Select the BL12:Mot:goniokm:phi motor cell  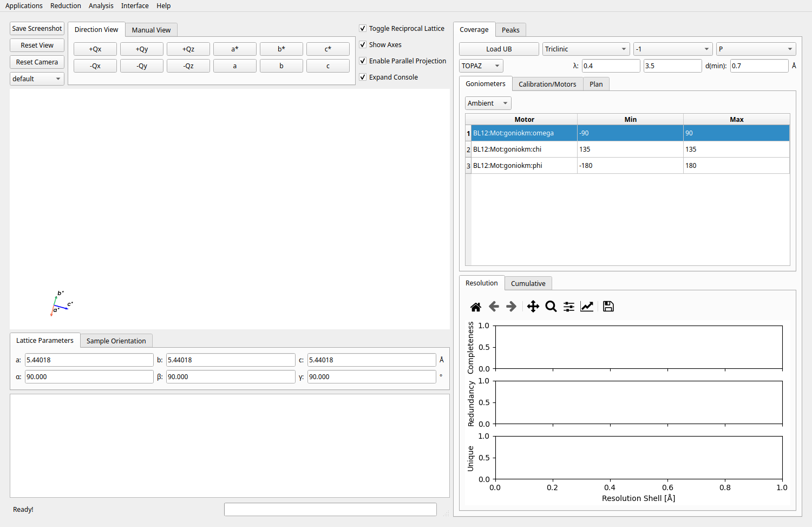tap(524, 166)
